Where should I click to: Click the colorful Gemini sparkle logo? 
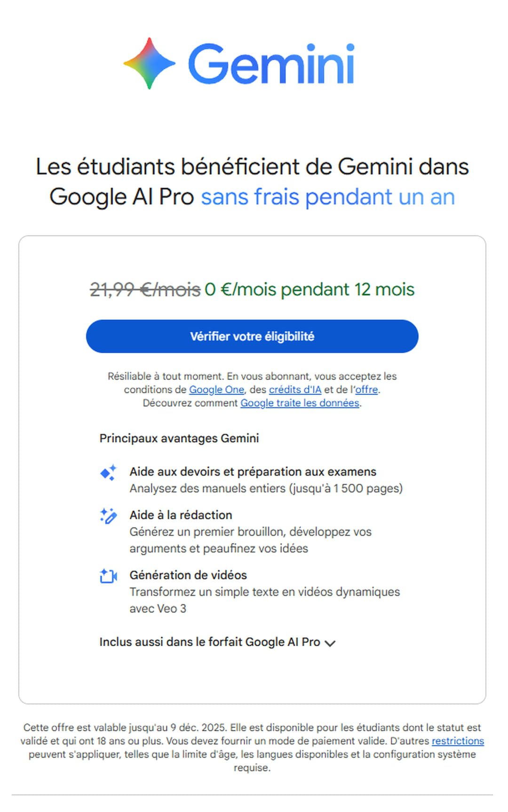click(x=149, y=63)
